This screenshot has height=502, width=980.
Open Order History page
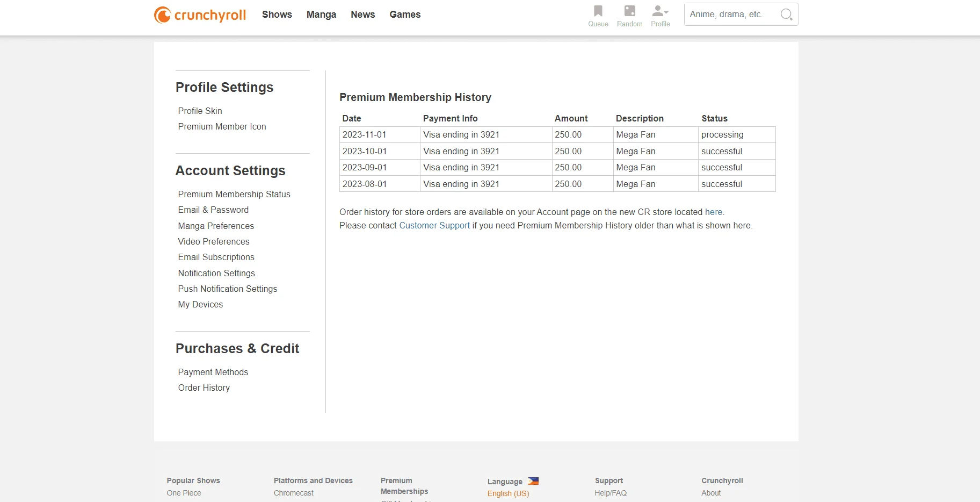(204, 388)
